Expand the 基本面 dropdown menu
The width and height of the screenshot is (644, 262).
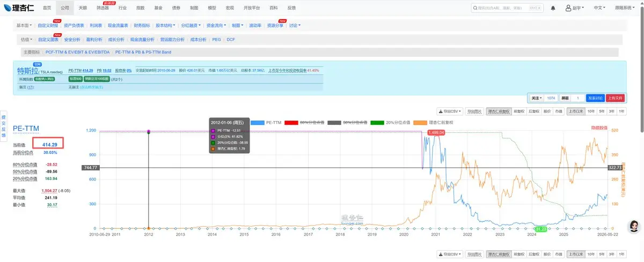(25, 25)
